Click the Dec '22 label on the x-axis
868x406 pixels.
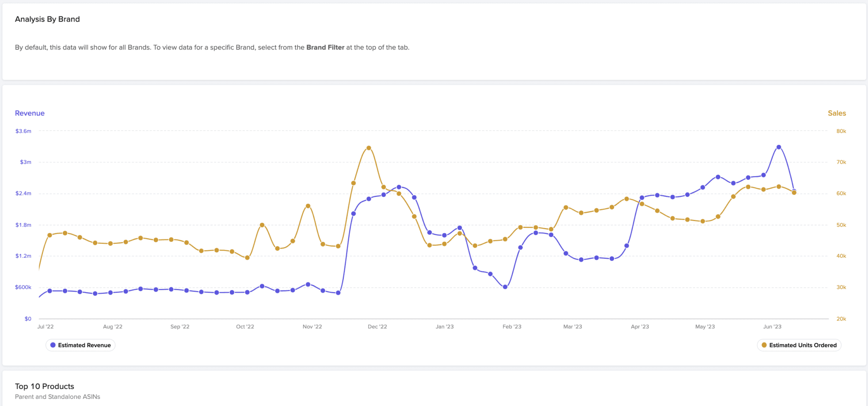point(377,326)
